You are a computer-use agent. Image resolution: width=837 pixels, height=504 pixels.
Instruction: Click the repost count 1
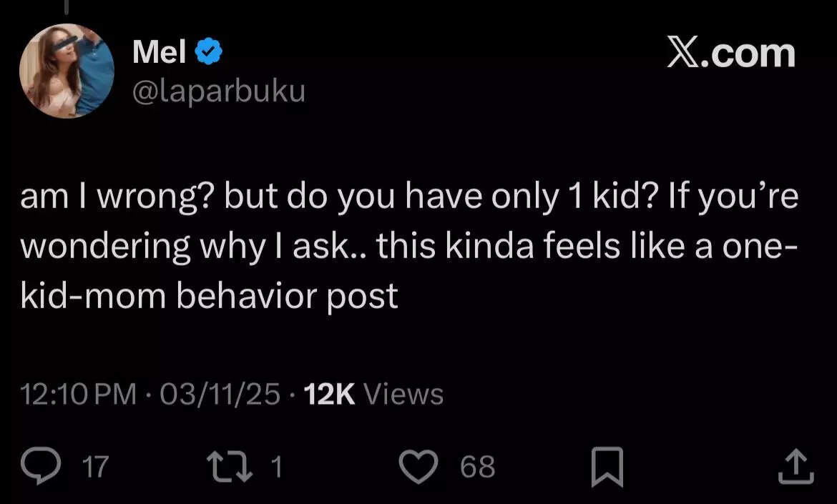[x=277, y=468]
